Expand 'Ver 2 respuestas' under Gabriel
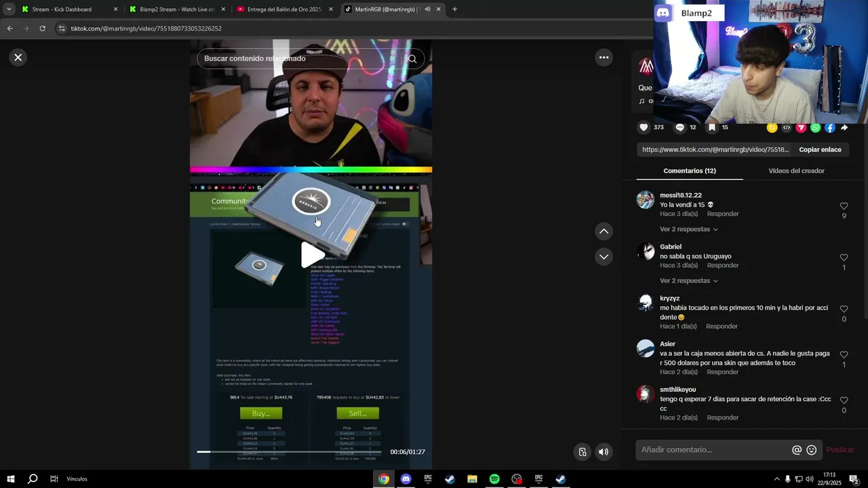 [x=689, y=281]
